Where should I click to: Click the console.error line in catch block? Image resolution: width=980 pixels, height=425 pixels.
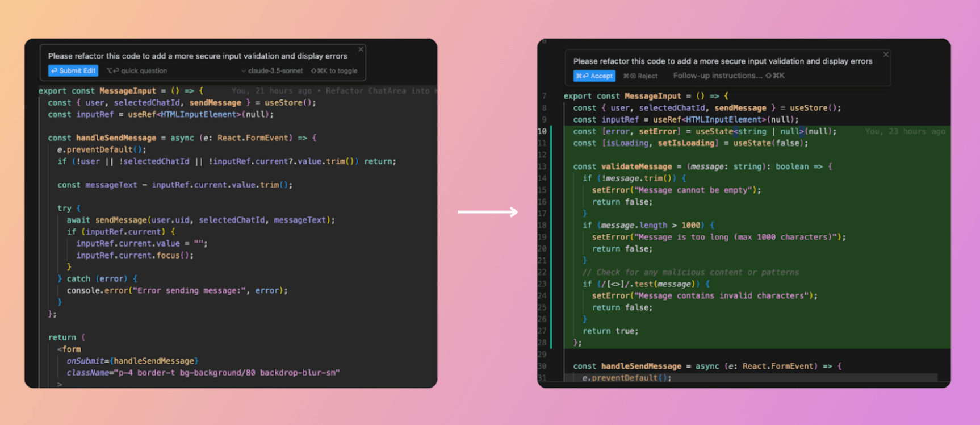coord(177,290)
